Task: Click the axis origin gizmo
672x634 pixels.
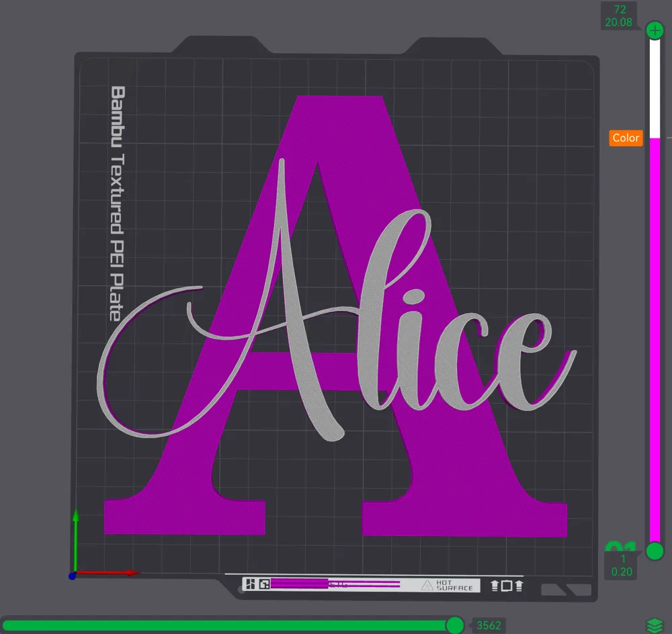Action: [x=73, y=576]
